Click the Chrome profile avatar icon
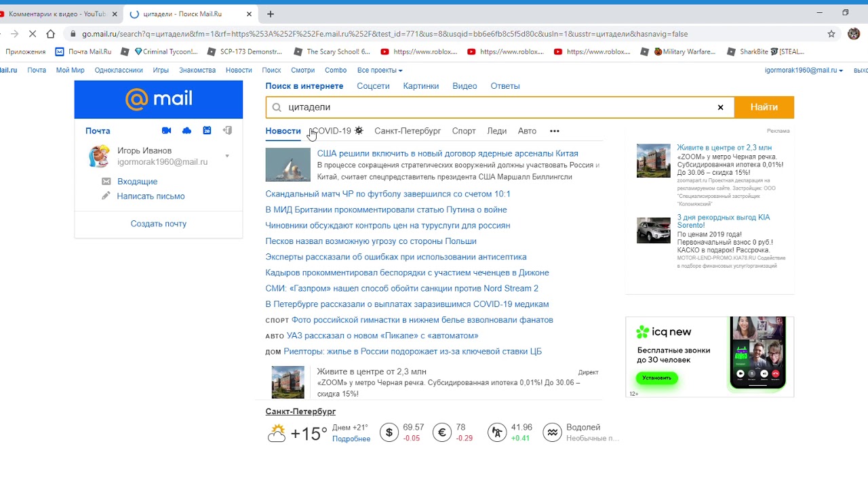Screen dimensions: 868x488 (x=854, y=34)
